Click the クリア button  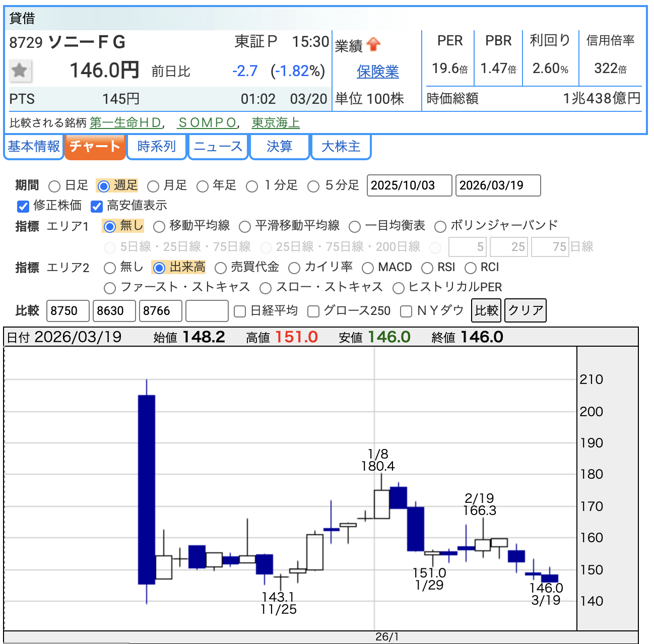coord(526,310)
